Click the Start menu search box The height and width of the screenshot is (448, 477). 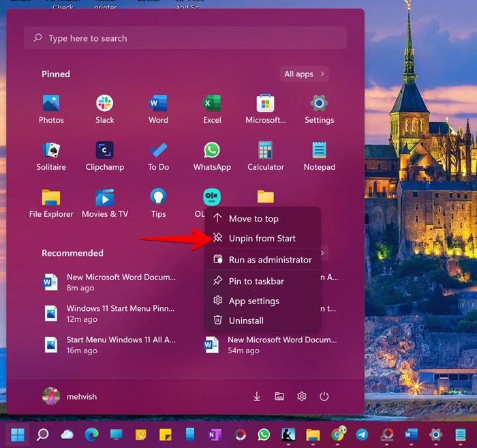pyautogui.click(x=185, y=38)
